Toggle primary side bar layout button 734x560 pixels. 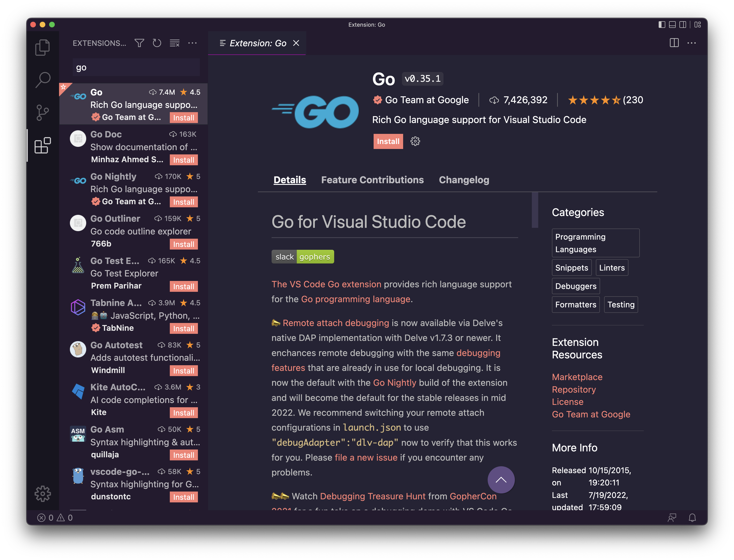pos(662,25)
